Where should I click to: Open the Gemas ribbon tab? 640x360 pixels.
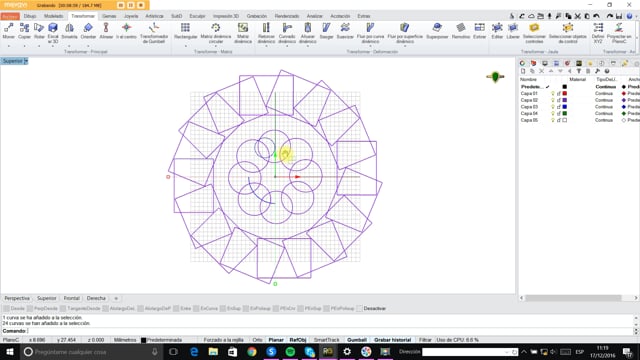click(109, 16)
